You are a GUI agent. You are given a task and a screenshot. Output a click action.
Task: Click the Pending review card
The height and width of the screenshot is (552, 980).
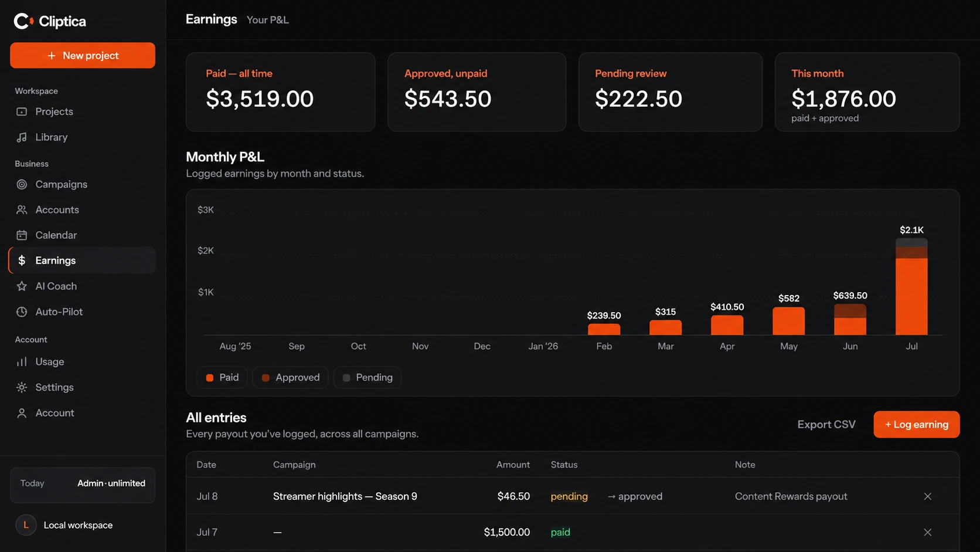(x=671, y=92)
